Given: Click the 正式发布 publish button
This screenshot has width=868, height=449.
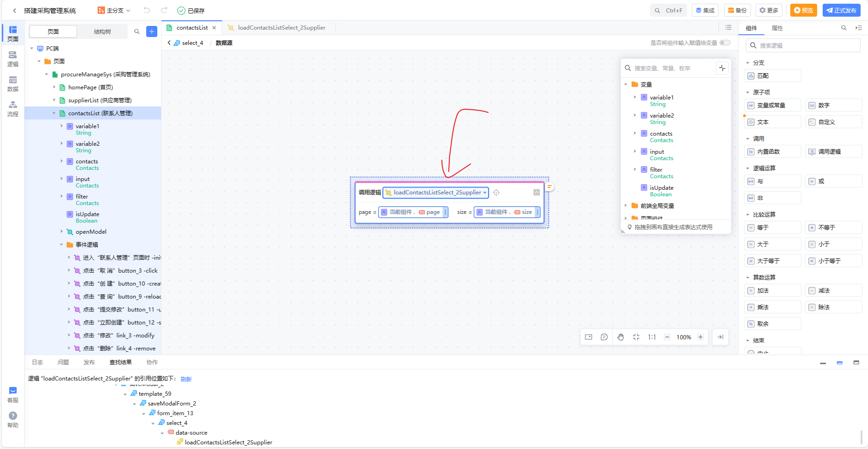Looking at the screenshot, I should 841,10.
